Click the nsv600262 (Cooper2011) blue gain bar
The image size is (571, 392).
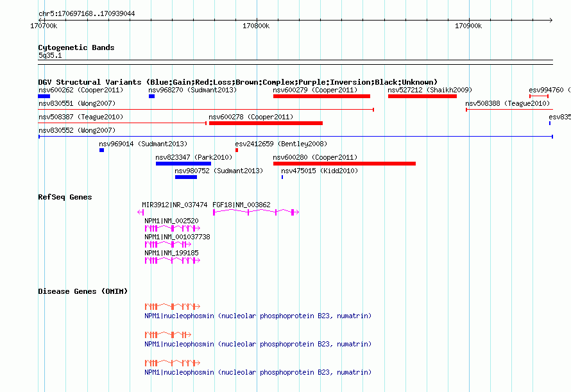[44, 96]
